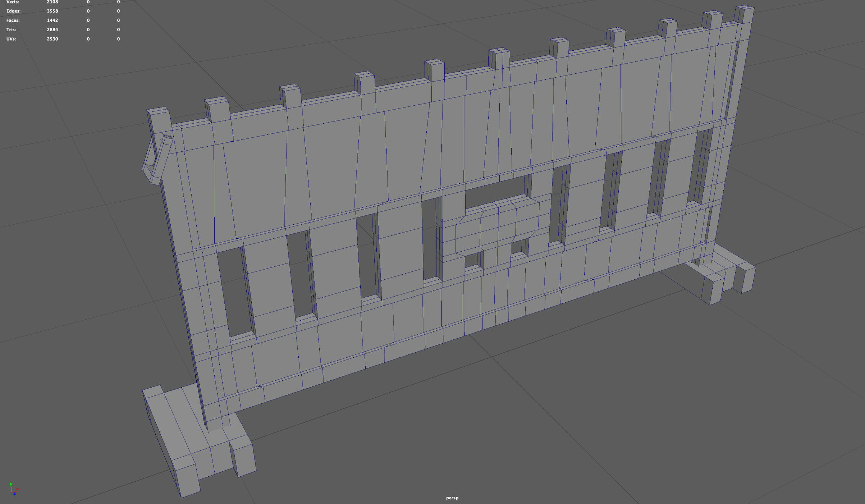Image resolution: width=865 pixels, height=504 pixels.
Task: Click the Tris heads-up display label
Action: point(11,29)
